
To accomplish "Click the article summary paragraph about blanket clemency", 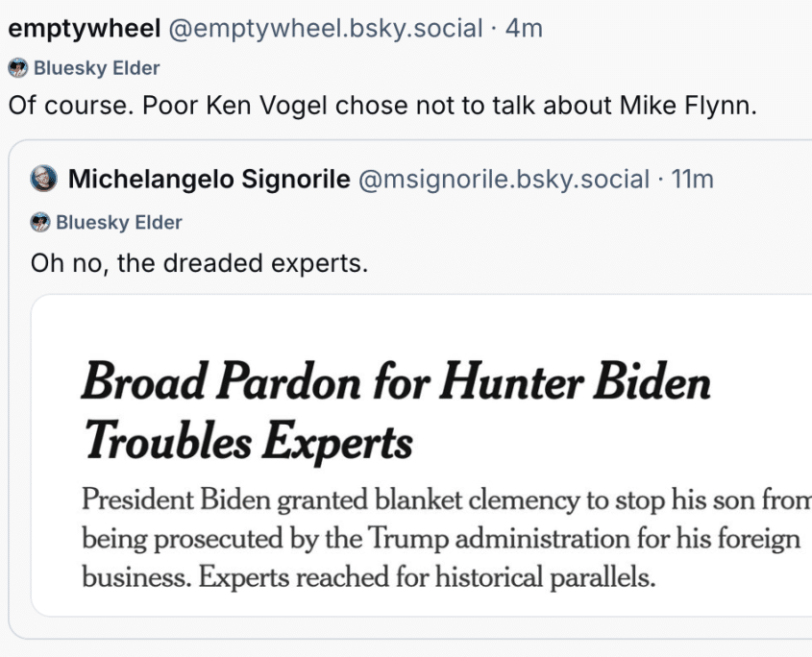I will (x=442, y=540).
